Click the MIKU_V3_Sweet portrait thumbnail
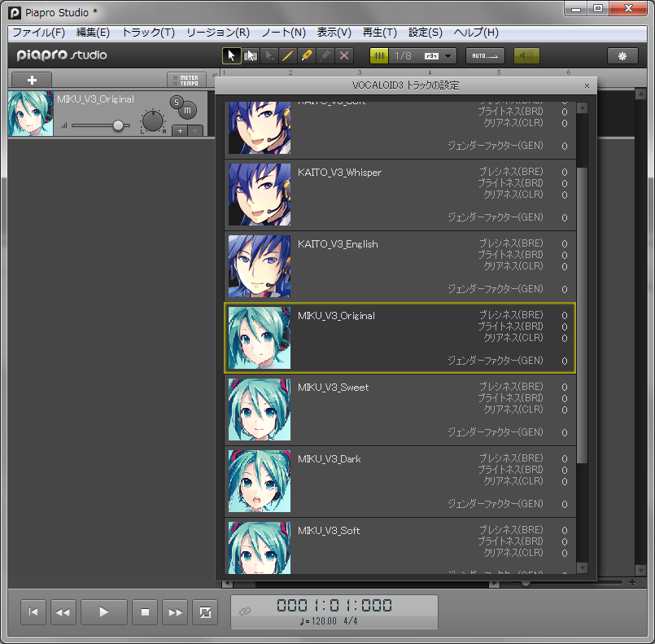655x644 pixels. (260, 410)
